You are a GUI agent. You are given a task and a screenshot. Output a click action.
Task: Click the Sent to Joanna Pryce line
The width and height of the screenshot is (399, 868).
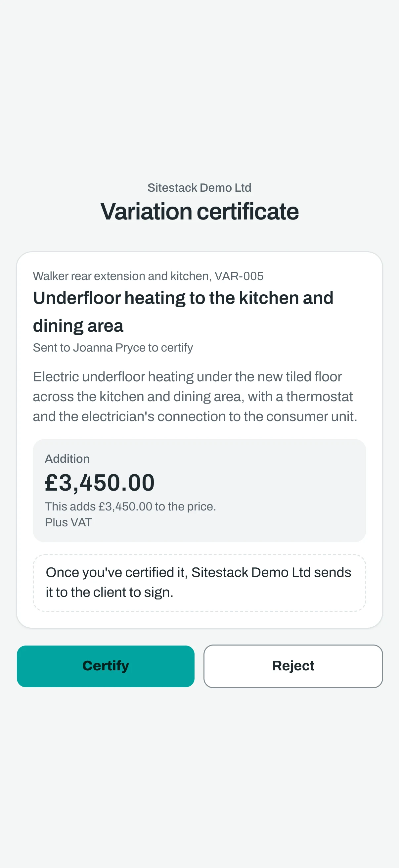tap(113, 347)
